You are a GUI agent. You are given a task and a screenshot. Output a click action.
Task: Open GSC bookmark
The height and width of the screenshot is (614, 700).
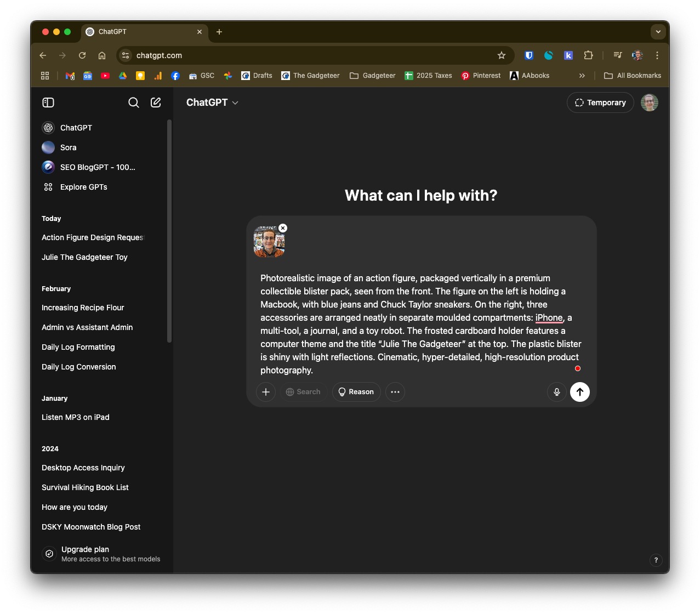[202, 76]
